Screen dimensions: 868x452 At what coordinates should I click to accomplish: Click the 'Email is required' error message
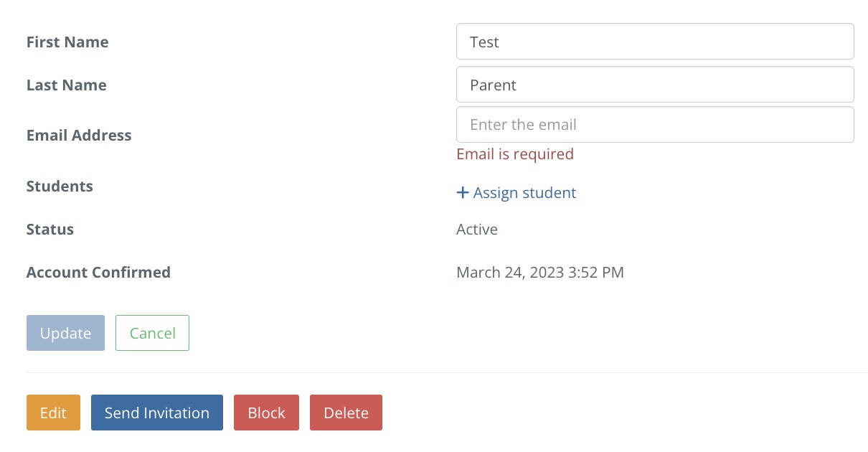515,154
